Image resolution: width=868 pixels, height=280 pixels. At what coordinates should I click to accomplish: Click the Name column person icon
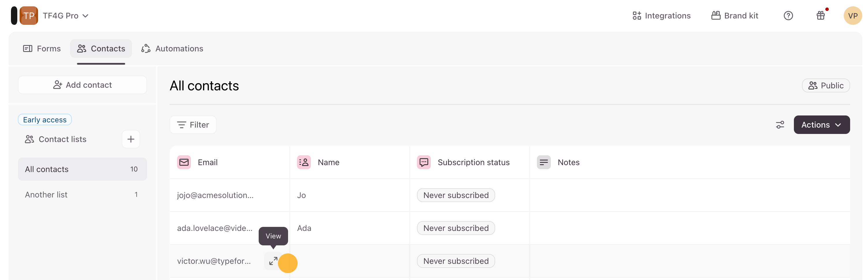(304, 162)
